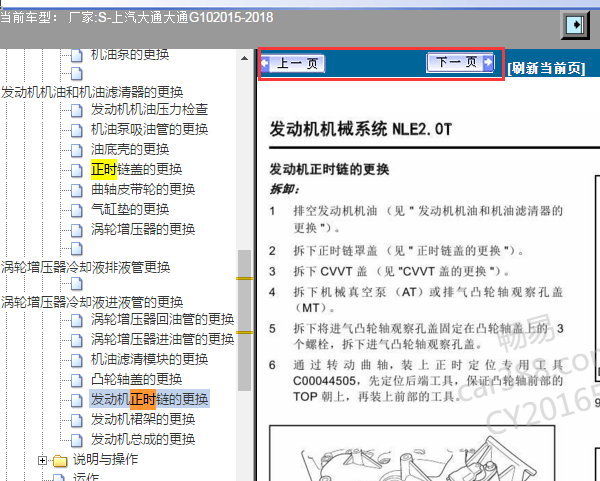Select 涡轮增压器进油管的更换 entry
600x481 pixels.
(x=162, y=339)
